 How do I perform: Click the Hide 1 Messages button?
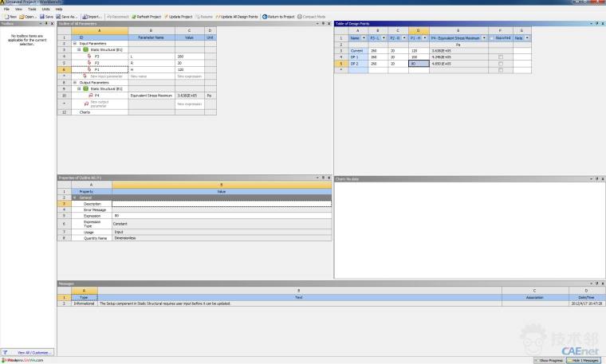point(586,360)
